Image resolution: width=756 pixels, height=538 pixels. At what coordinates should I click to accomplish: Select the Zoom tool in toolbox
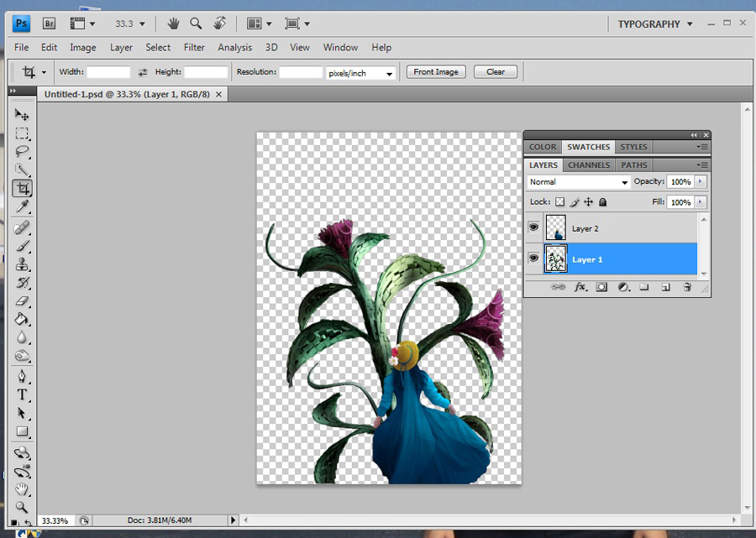(x=22, y=507)
